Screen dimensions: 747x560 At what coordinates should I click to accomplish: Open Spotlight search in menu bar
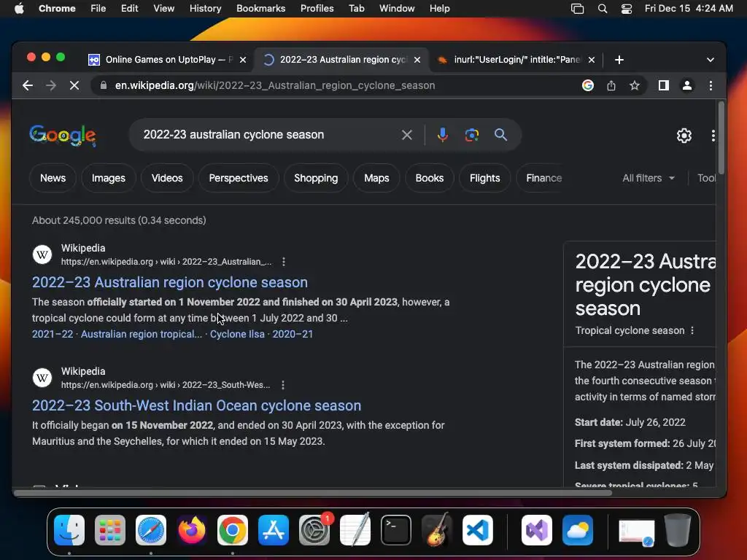602,9
